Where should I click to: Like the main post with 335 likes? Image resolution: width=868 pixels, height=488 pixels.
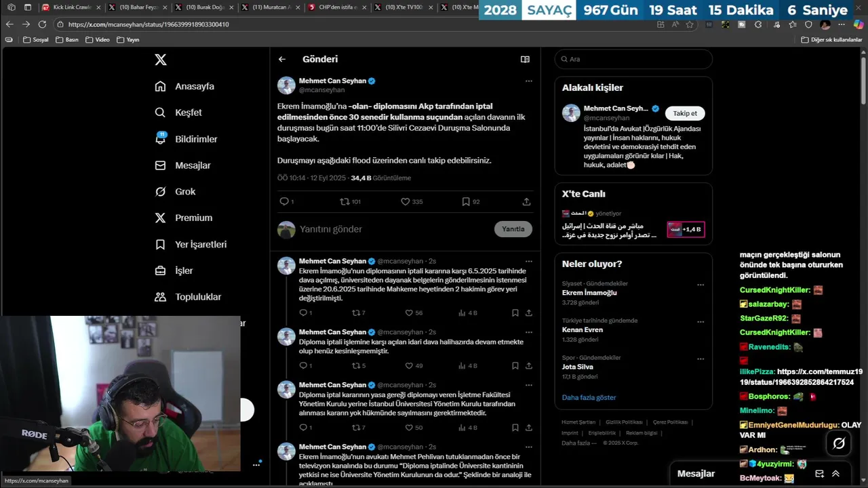click(406, 201)
